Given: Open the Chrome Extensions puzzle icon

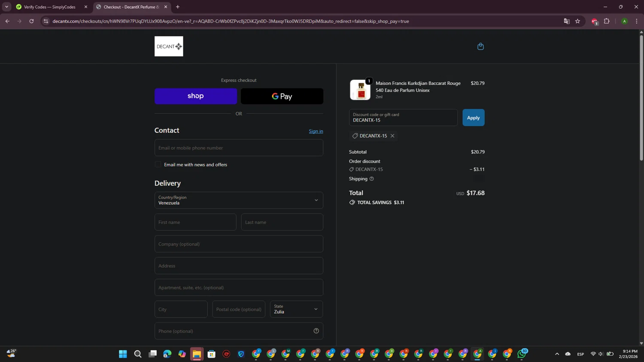Looking at the screenshot, I should pyautogui.click(x=607, y=21).
